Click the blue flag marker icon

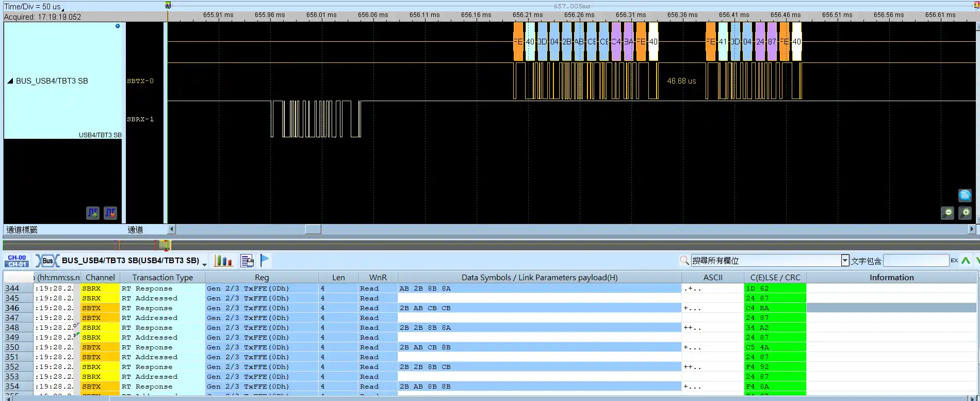[264, 261]
